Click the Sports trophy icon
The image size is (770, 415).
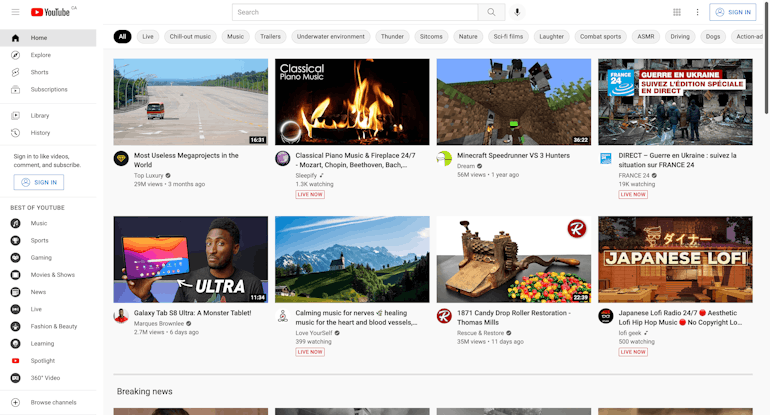click(16, 240)
